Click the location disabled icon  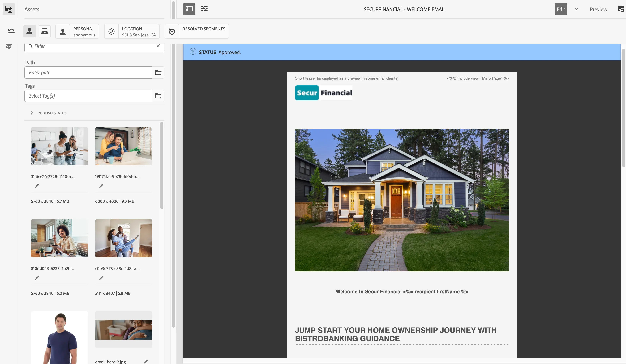pos(111,31)
